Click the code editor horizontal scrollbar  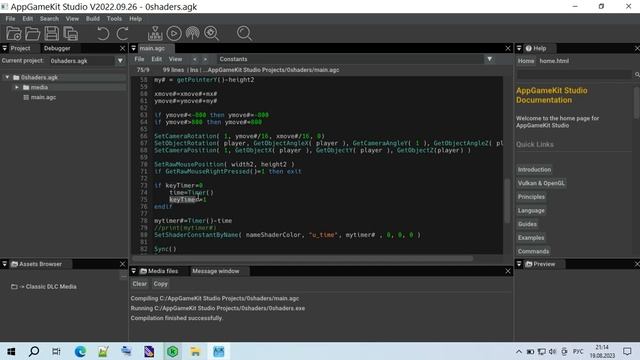click(302, 258)
